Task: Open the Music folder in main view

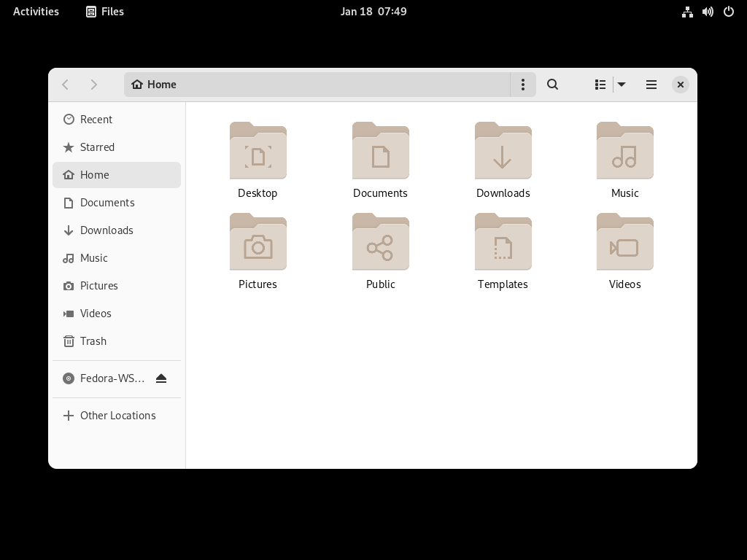Action: point(624,151)
